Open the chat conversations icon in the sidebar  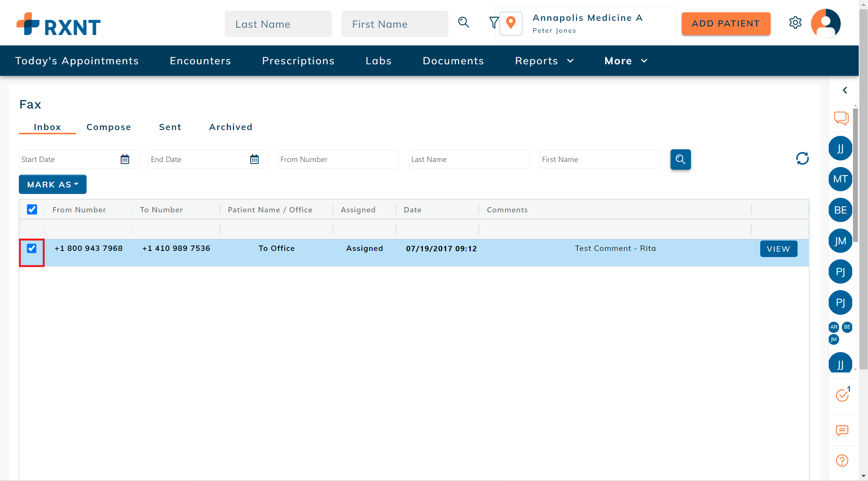click(x=841, y=119)
